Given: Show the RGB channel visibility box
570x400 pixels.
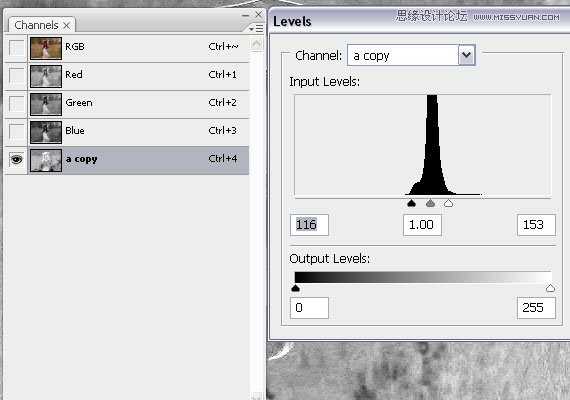Looking at the screenshot, I should pos(16,48).
